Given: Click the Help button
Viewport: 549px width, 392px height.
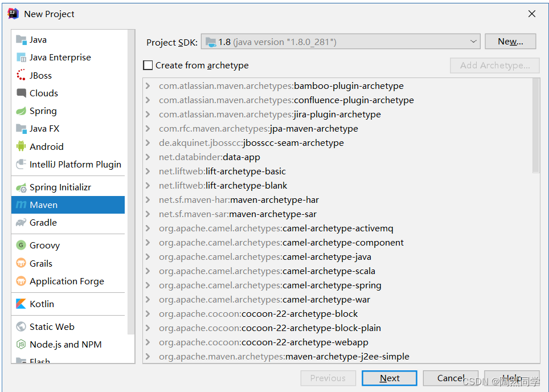Looking at the screenshot, I should point(511,378).
